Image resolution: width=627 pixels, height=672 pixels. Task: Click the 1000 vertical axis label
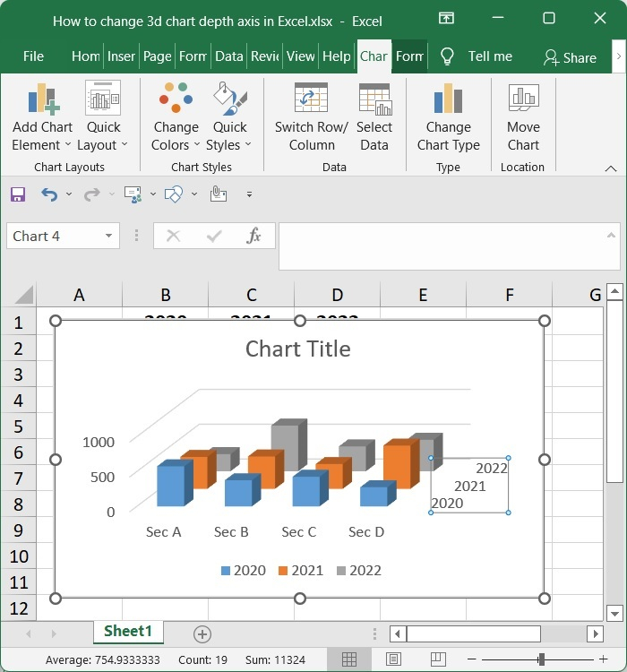99,442
